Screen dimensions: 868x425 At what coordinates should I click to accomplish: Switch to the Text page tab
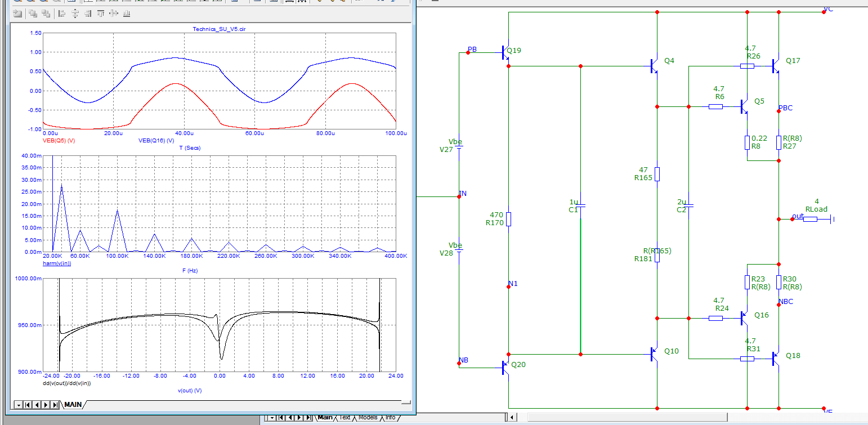pyautogui.click(x=345, y=418)
